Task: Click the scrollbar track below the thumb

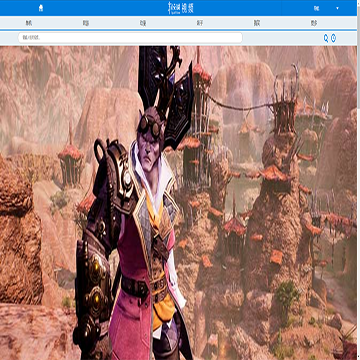Action: 358,233
